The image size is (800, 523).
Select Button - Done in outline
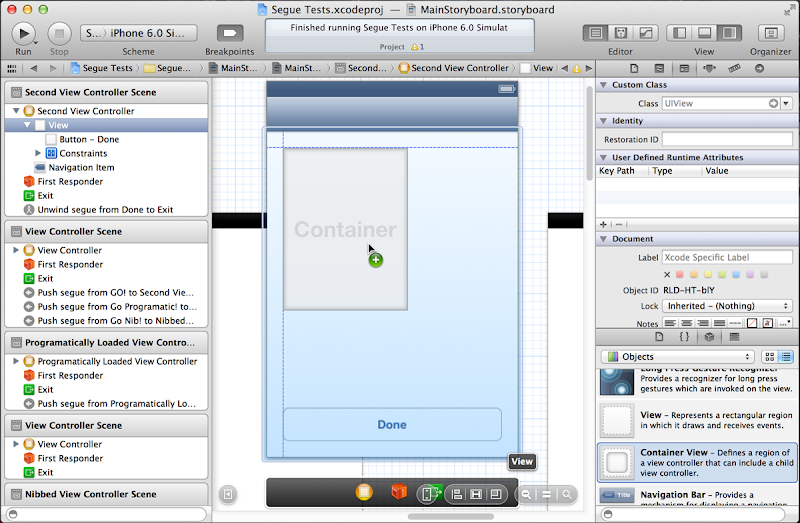coord(89,139)
